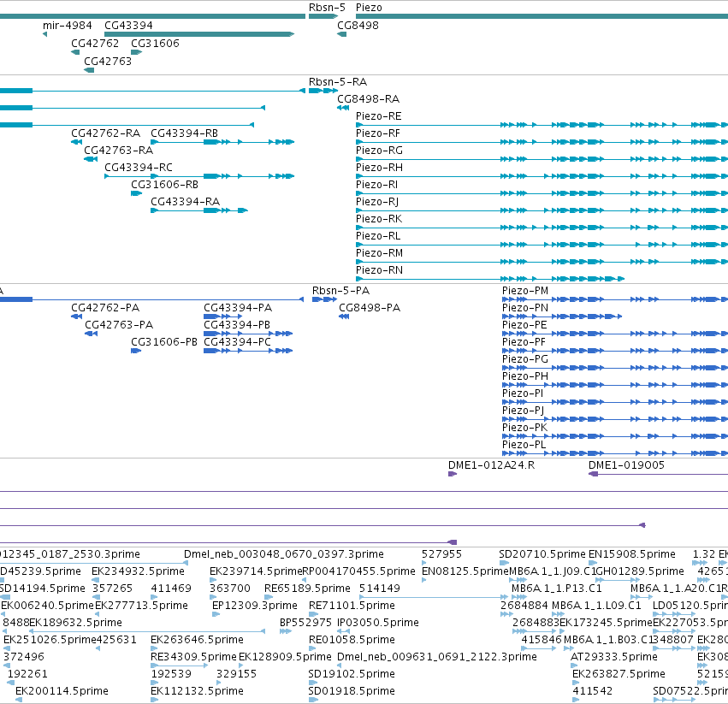The height and width of the screenshot is (704, 728).
Task: Click the Piezo-PJ protein label
Action: pos(524,411)
